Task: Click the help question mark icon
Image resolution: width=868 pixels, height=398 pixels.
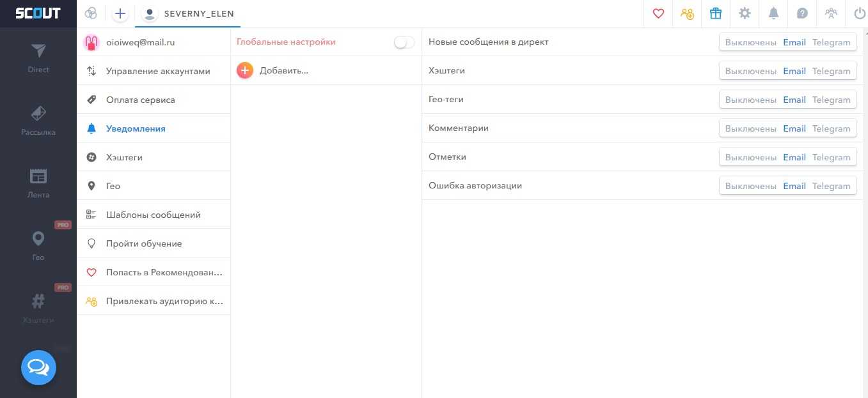Action: (x=802, y=13)
